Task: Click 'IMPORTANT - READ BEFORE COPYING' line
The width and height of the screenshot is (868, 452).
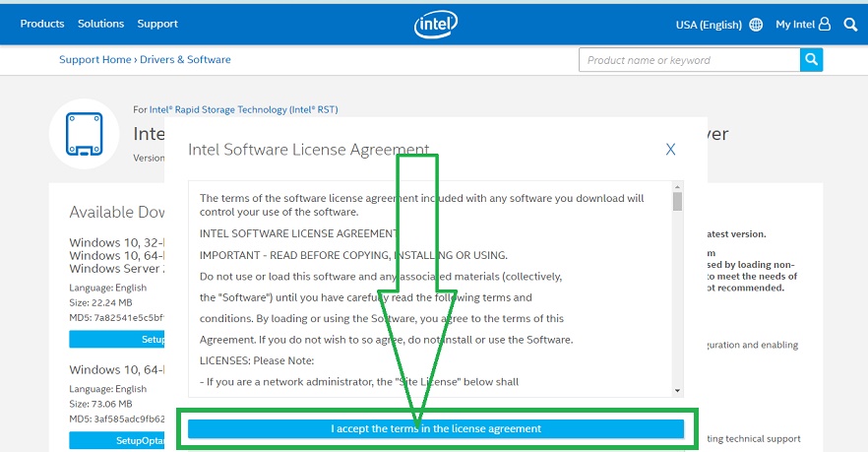Action: [353, 255]
